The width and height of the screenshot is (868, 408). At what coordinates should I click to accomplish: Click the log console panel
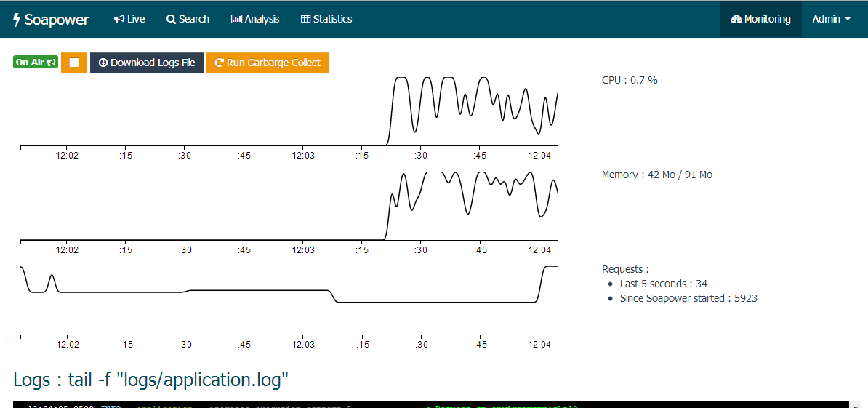click(431, 404)
